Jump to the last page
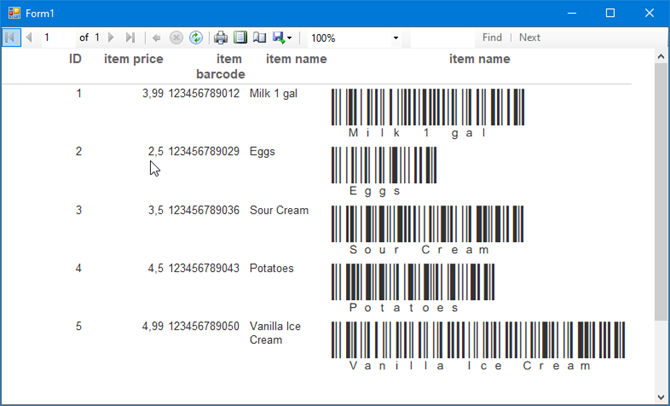 130,38
